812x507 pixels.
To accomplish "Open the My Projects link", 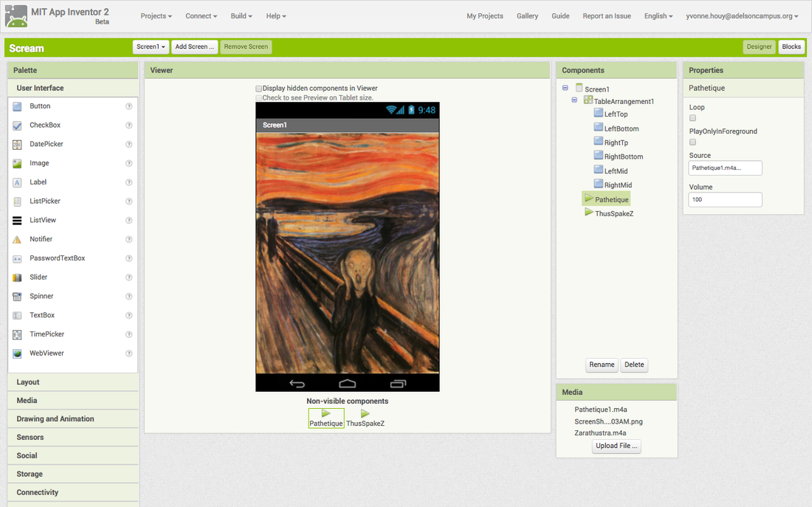I will point(485,16).
